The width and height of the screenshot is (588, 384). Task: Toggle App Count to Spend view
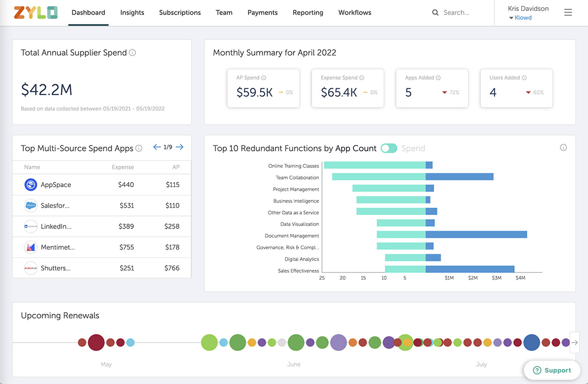tap(389, 148)
